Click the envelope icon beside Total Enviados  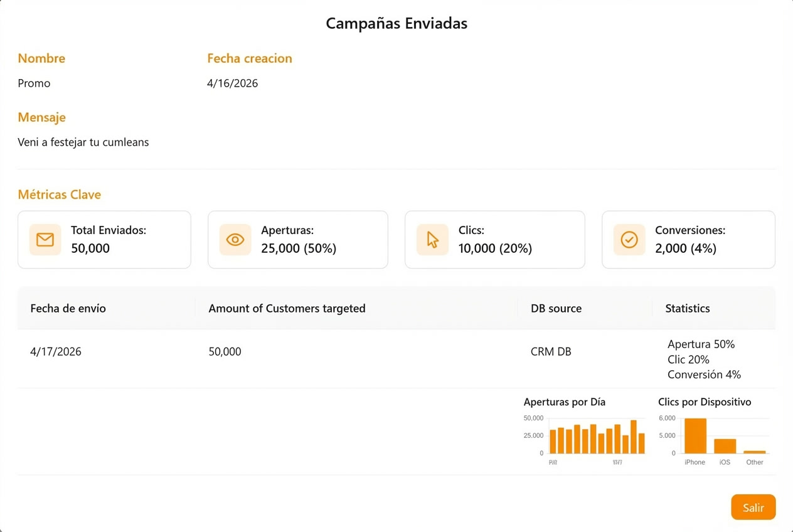coord(45,239)
